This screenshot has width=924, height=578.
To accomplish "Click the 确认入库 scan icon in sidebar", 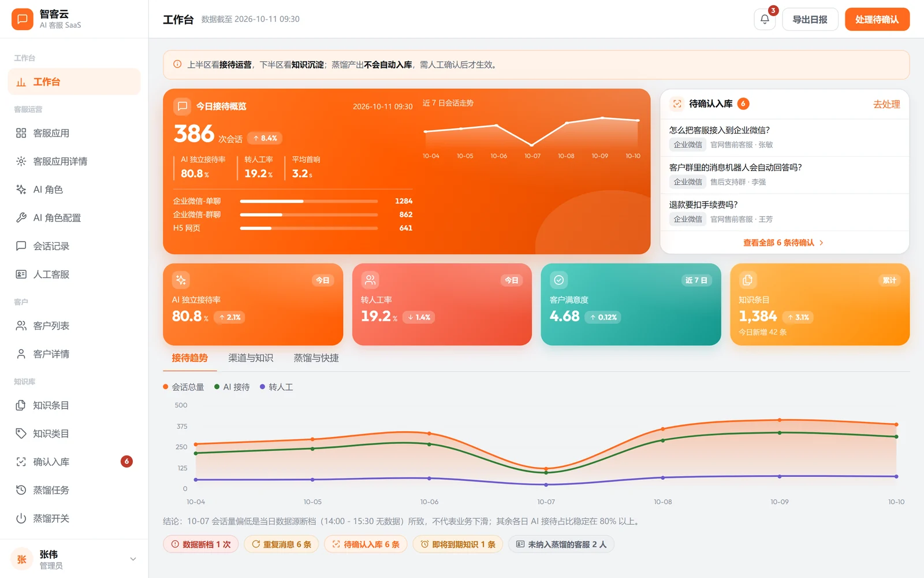I will (21, 462).
